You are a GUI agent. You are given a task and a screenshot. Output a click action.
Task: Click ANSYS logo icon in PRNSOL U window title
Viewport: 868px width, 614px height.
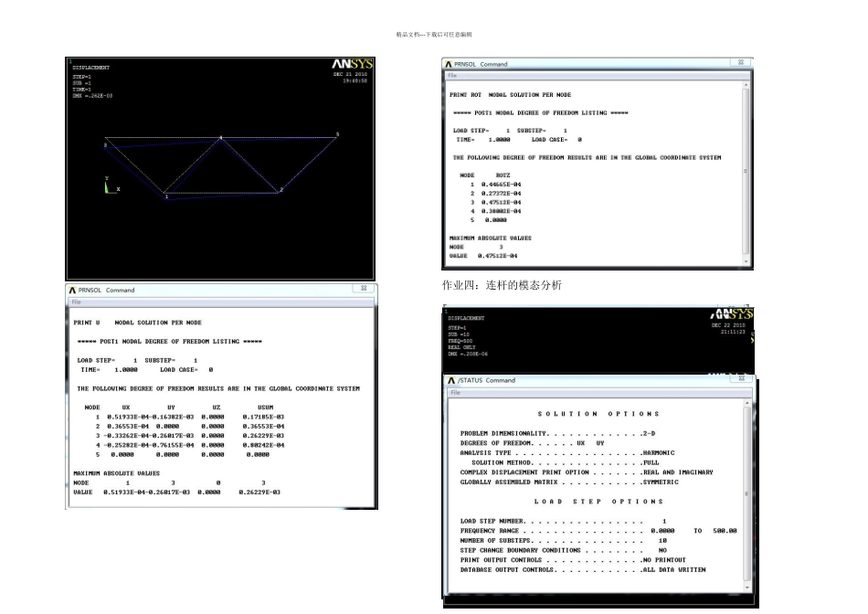coord(72,291)
